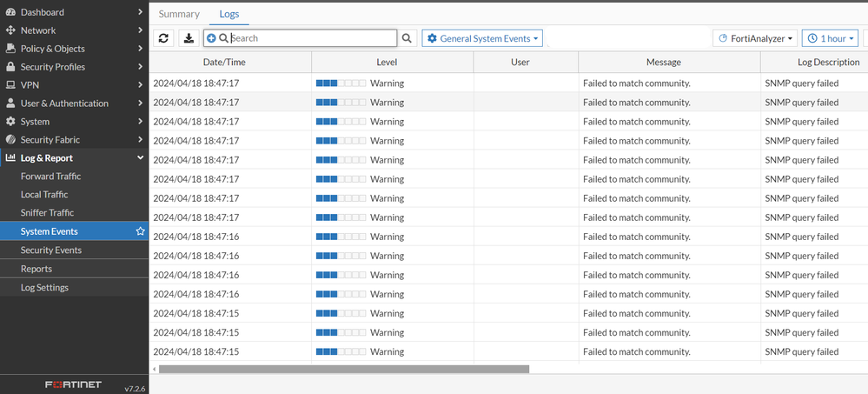Click the refresh logs icon
This screenshot has height=394, width=868.
point(163,38)
